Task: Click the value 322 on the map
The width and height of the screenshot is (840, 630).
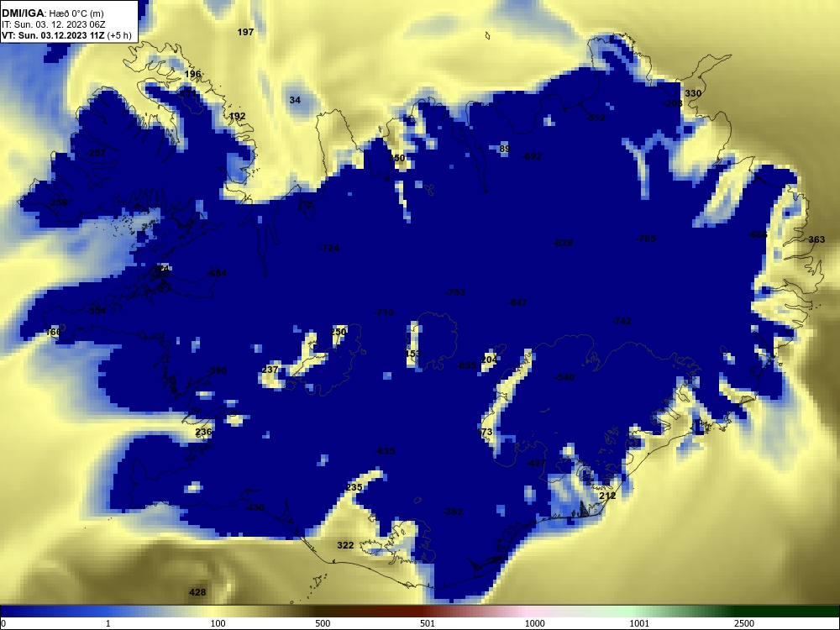Action: (x=345, y=545)
